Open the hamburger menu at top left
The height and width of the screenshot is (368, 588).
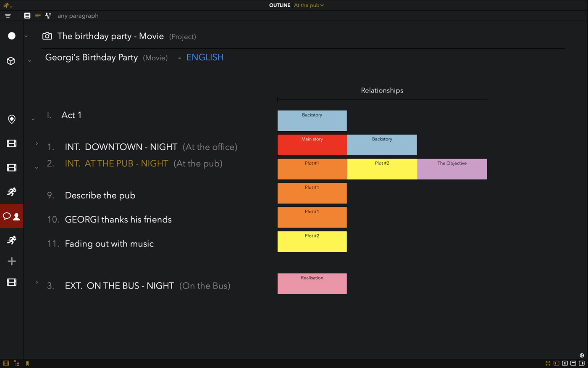pos(8,16)
